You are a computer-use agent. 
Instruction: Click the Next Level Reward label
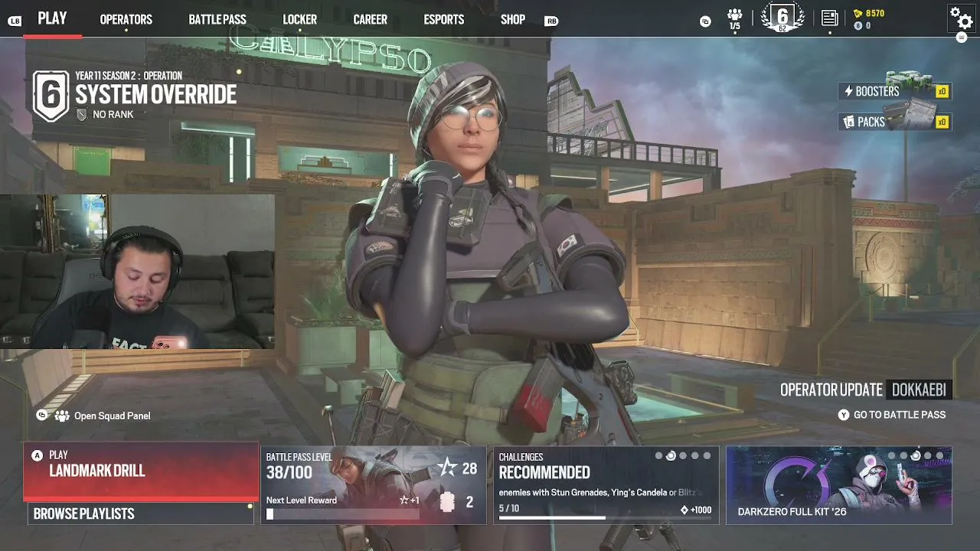pos(302,500)
